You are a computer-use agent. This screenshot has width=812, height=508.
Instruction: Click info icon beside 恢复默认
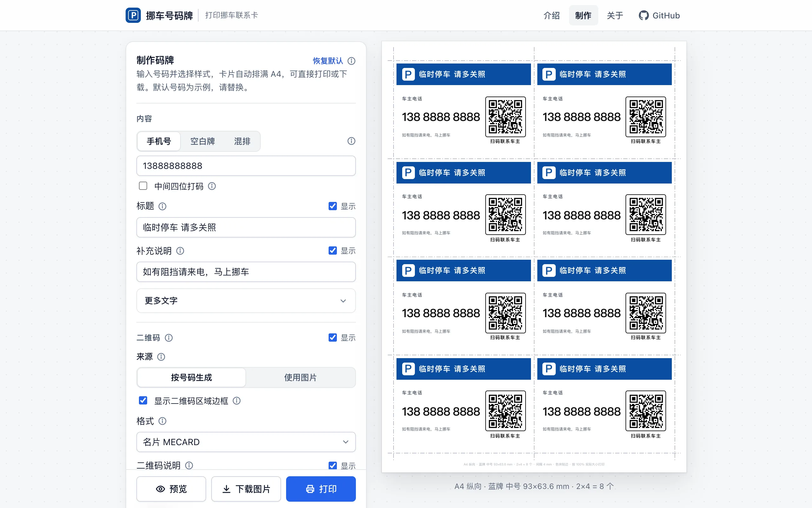point(351,61)
